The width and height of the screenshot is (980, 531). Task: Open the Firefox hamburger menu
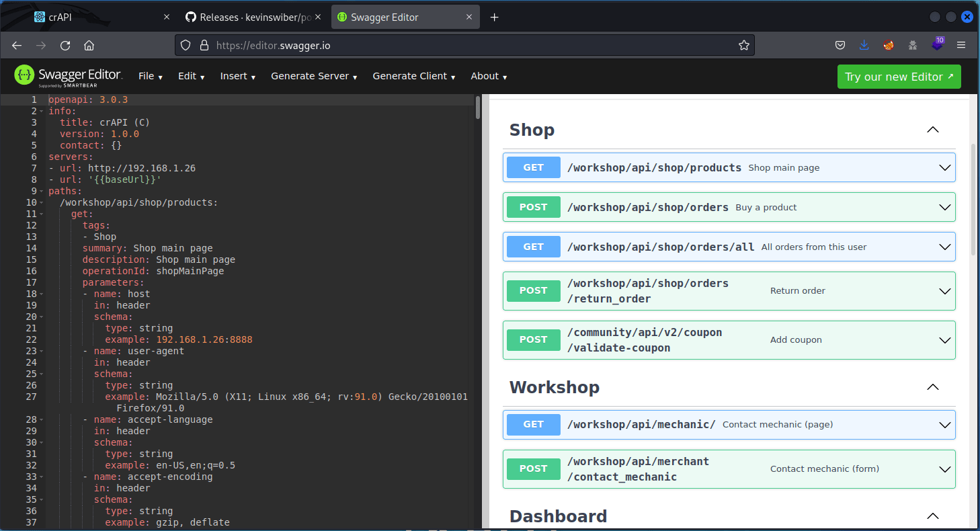[961, 45]
